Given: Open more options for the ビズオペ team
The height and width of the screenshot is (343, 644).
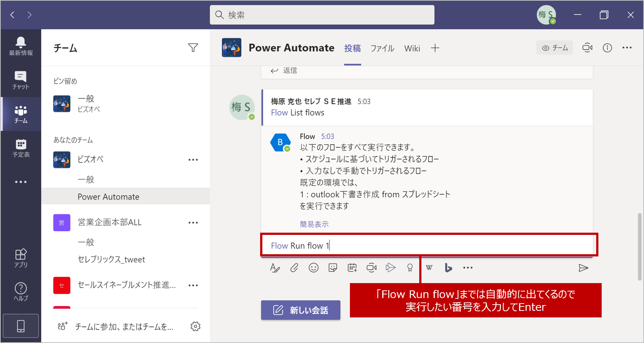Looking at the screenshot, I should coord(193,160).
